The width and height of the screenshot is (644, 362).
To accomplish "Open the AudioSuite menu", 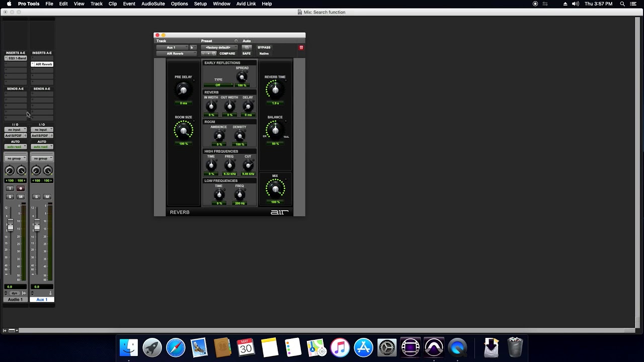I will point(153,4).
